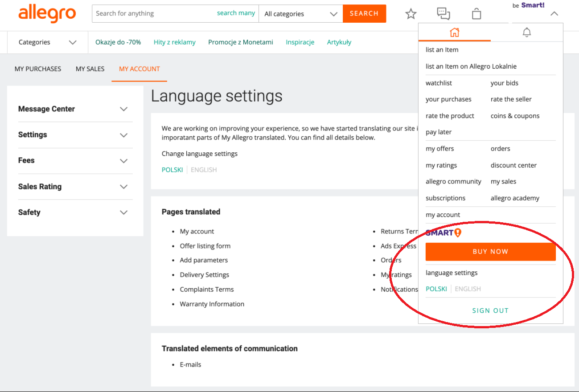This screenshot has width=579, height=392.
Task: Expand the Sales Rating section
Action: click(x=73, y=187)
